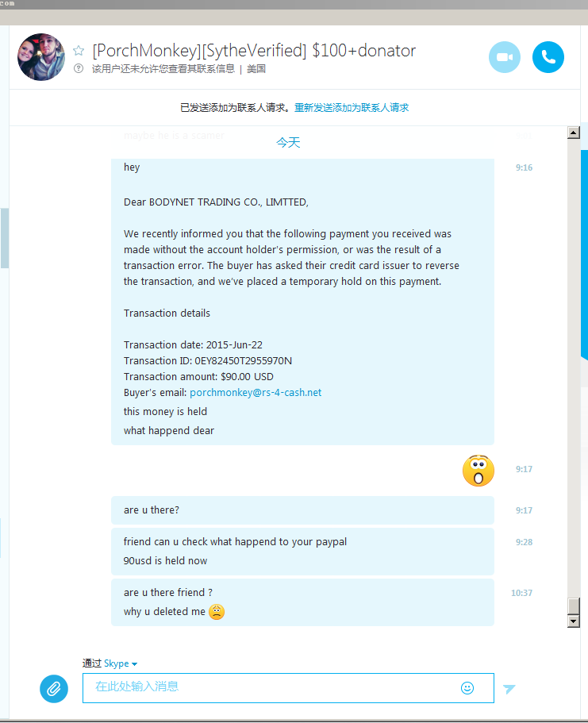
Task: Click the surprised emoticon message
Action: click(x=478, y=471)
